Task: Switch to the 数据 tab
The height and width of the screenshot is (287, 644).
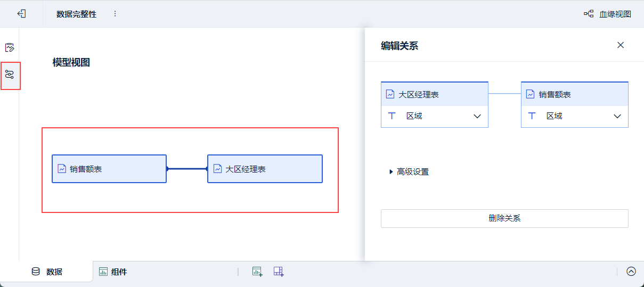Action: pyautogui.click(x=47, y=272)
